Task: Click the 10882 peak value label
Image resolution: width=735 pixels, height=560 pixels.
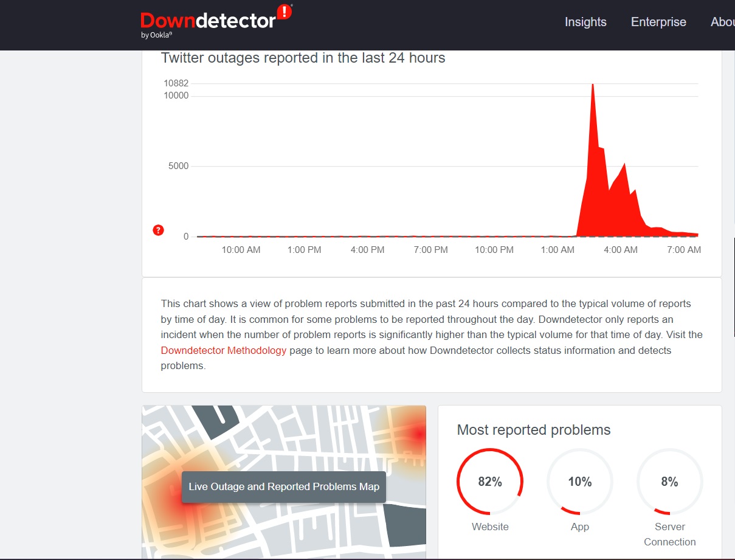Action: tap(176, 83)
